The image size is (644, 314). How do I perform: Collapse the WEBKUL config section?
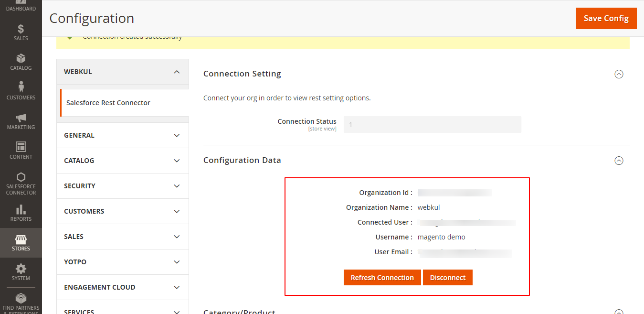tap(123, 72)
